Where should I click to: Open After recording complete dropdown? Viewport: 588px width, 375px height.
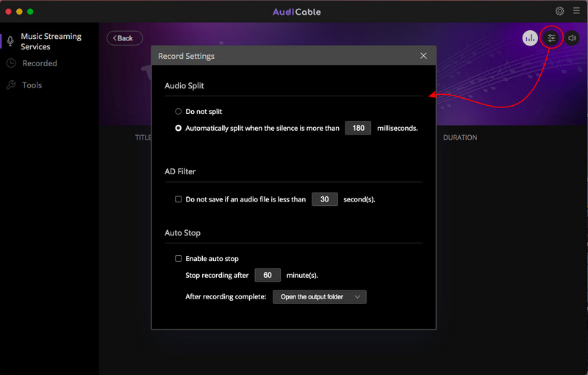(x=320, y=297)
